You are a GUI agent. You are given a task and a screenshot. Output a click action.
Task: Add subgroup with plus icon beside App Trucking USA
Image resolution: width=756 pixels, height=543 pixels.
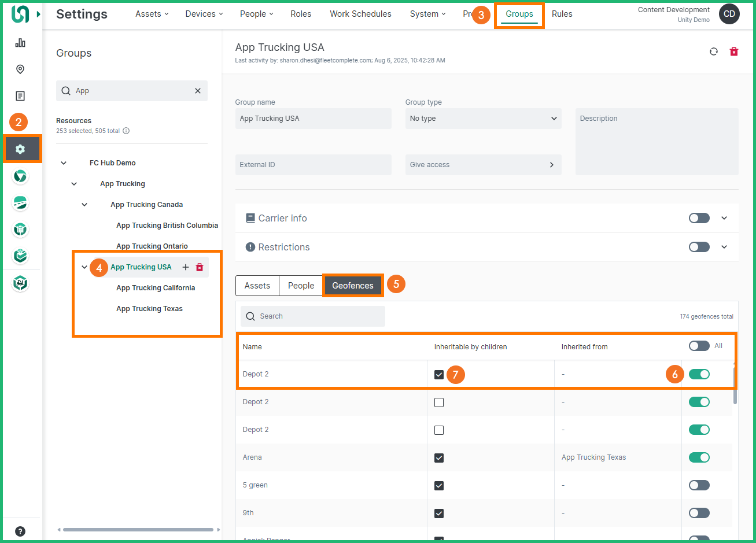coord(186,267)
